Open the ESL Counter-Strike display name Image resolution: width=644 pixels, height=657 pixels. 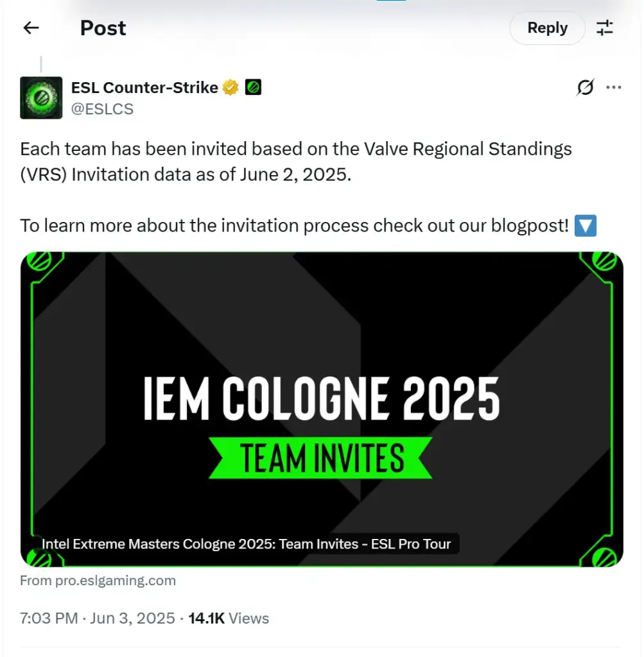click(x=144, y=87)
